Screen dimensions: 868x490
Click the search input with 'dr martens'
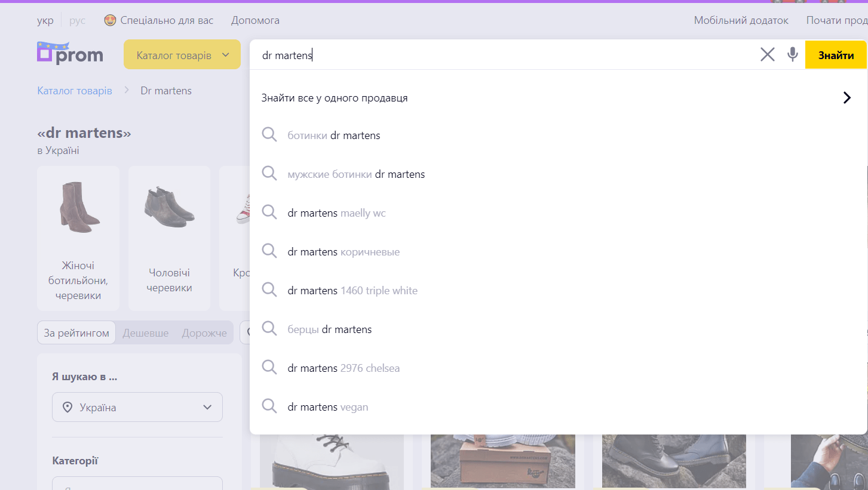502,55
